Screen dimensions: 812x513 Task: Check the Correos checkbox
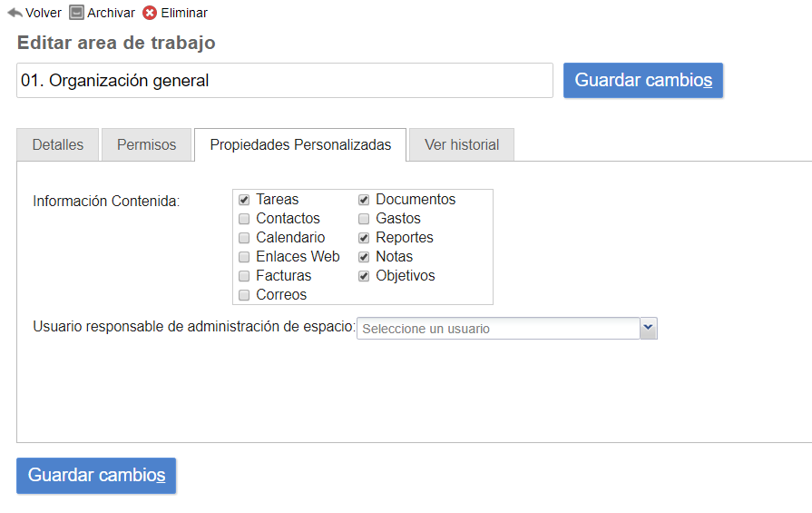(244, 295)
